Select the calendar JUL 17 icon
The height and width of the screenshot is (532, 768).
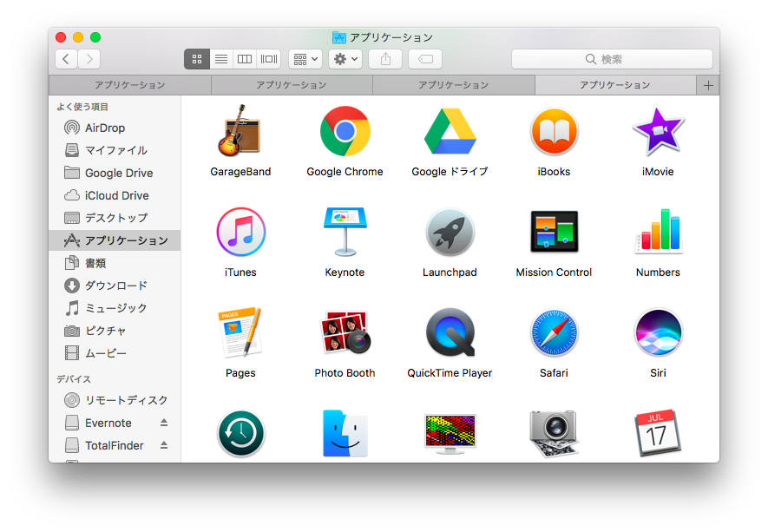pos(658,434)
